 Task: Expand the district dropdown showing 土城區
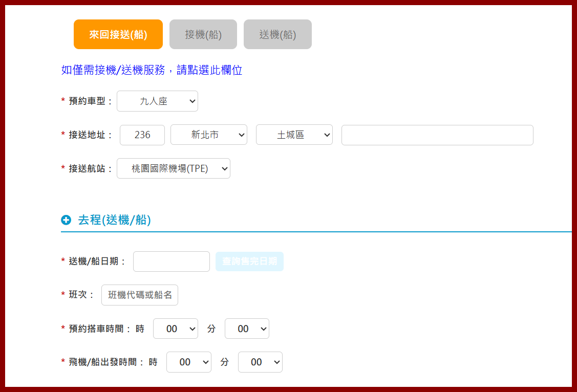pyautogui.click(x=294, y=135)
